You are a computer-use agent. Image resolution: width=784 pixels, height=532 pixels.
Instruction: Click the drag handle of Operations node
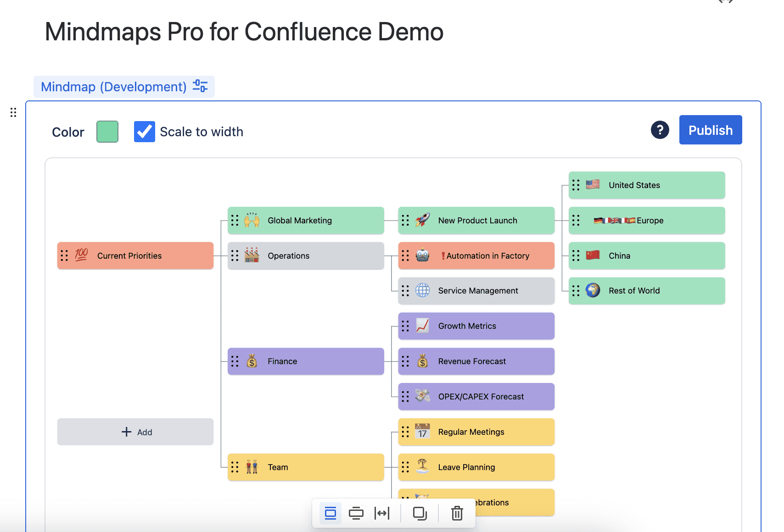click(x=235, y=256)
